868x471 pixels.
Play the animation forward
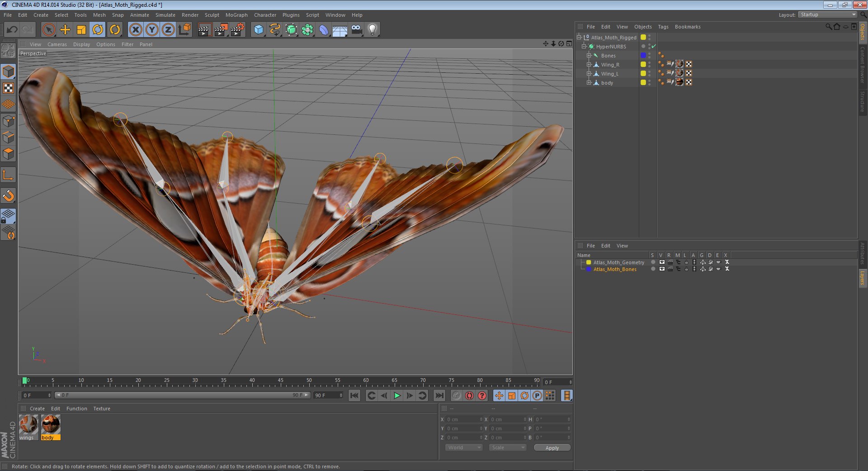point(397,395)
